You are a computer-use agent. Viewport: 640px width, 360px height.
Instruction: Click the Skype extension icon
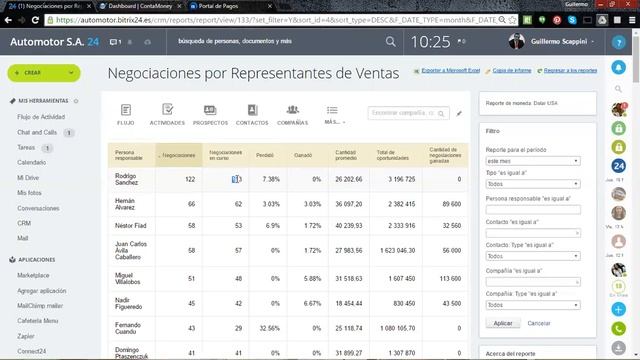572,20
